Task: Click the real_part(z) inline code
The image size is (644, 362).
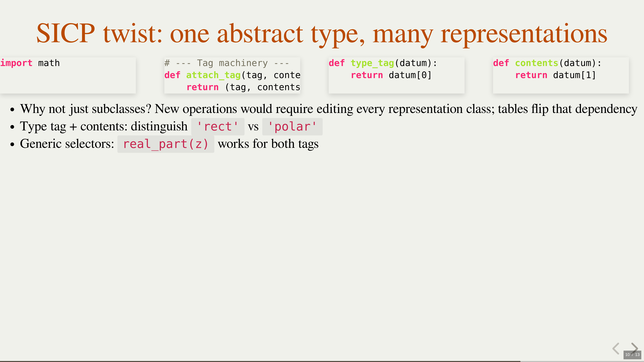Action: coord(166,144)
